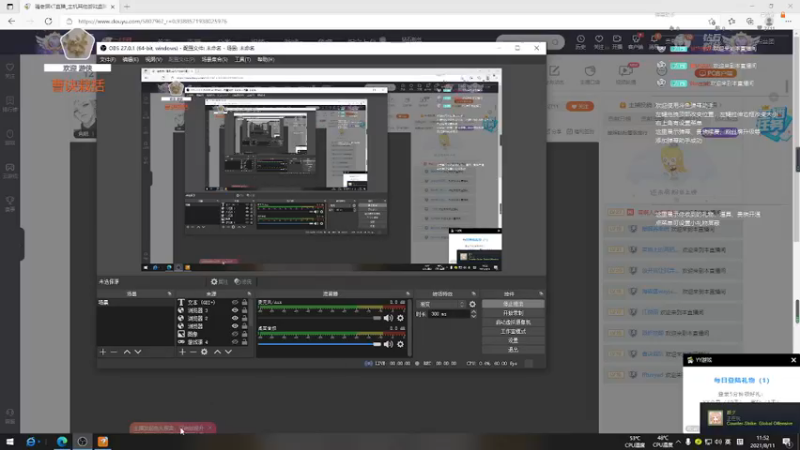Toggle lock on the 图像 source

pyautogui.click(x=244, y=334)
